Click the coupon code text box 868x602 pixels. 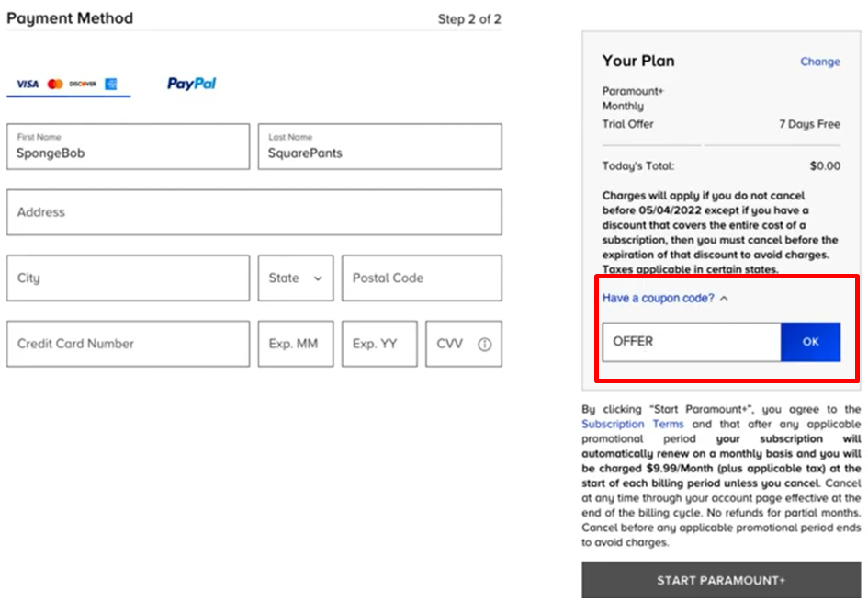(x=691, y=342)
